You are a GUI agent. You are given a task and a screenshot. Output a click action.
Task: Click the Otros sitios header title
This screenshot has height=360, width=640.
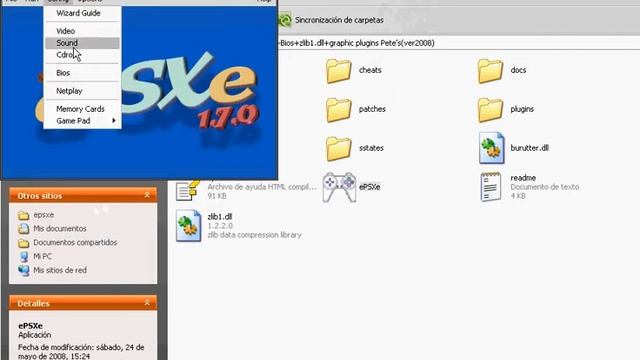pos(40,196)
